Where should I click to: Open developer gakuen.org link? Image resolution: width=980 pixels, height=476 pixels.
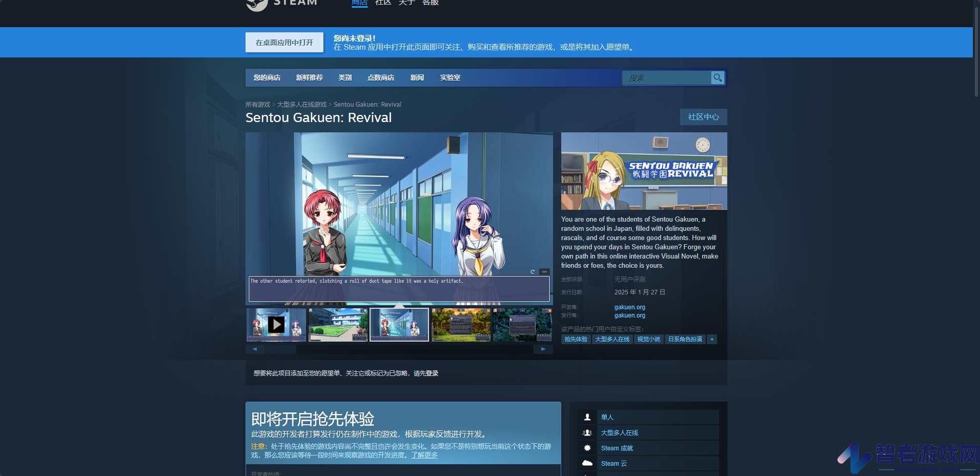pyautogui.click(x=630, y=307)
